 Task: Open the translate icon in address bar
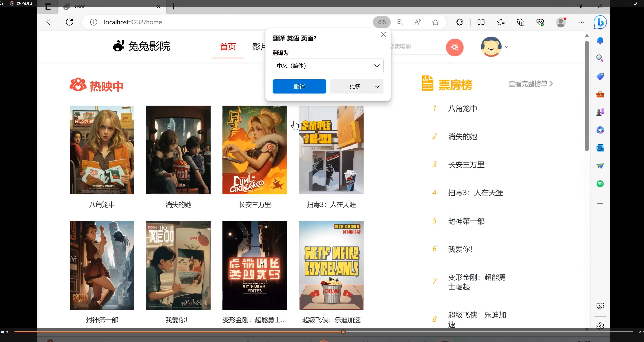[x=382, y=22]
